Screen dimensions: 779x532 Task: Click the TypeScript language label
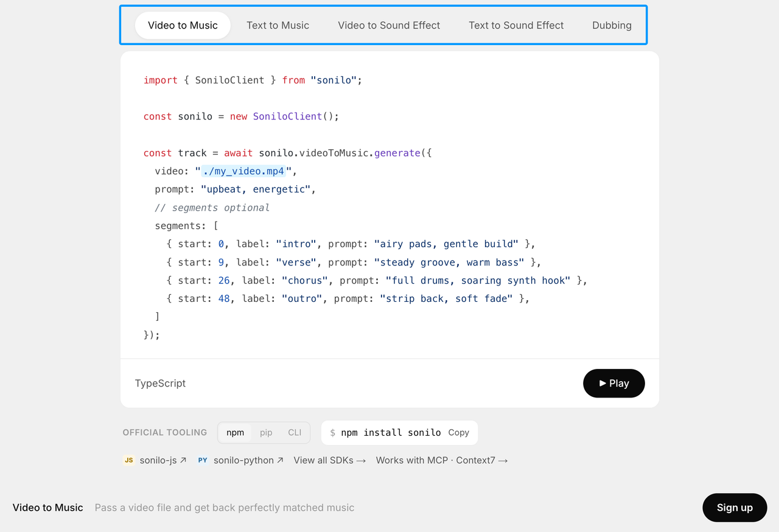pyautogui.click(x=160, y=383)
